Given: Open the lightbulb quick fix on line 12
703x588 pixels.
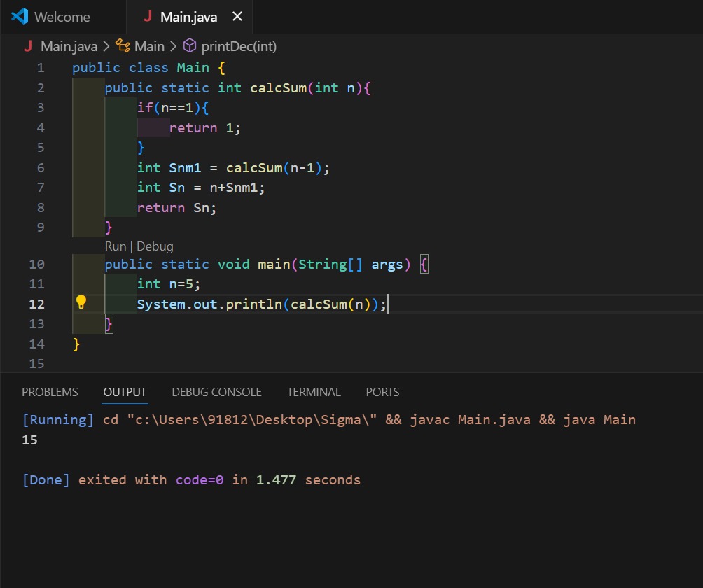Looking at the screenshot, I should pyautogui.click(x=81, y=302).
